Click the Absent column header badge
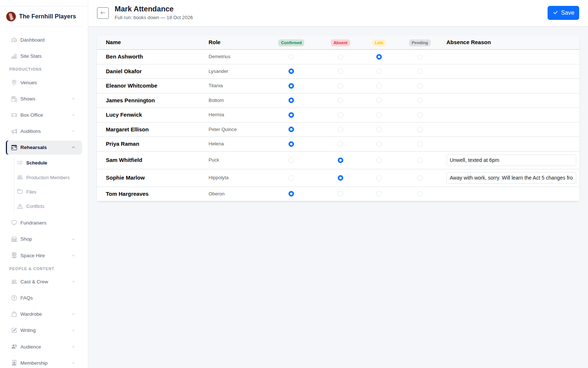Screen dimensions: 588x368 coord(340,43)
